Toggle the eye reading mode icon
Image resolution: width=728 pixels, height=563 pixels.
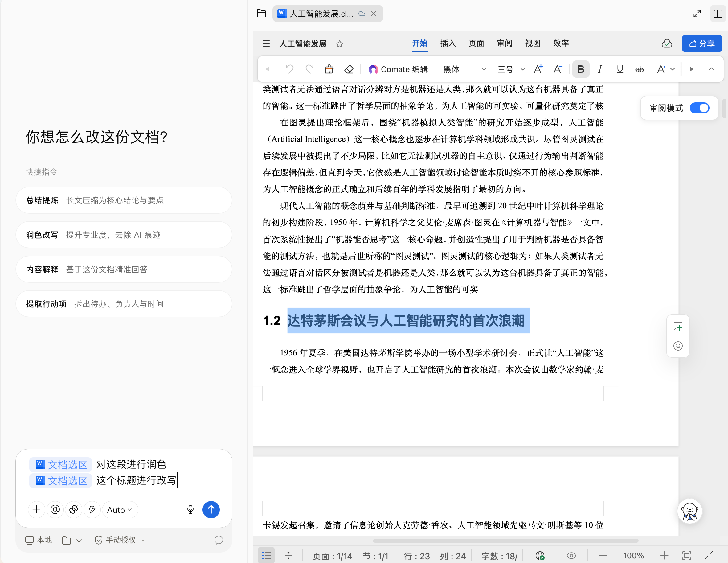[571, 556]
